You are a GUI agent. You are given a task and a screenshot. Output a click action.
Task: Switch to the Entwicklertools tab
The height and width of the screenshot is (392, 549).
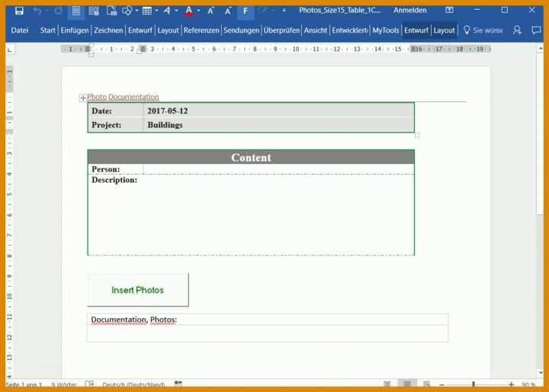pos(349,31)
